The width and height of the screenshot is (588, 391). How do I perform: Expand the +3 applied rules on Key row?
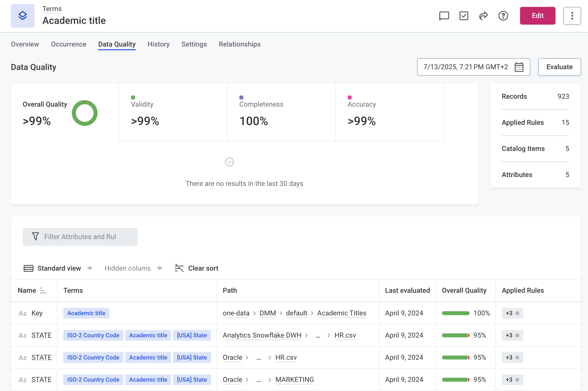512,313
